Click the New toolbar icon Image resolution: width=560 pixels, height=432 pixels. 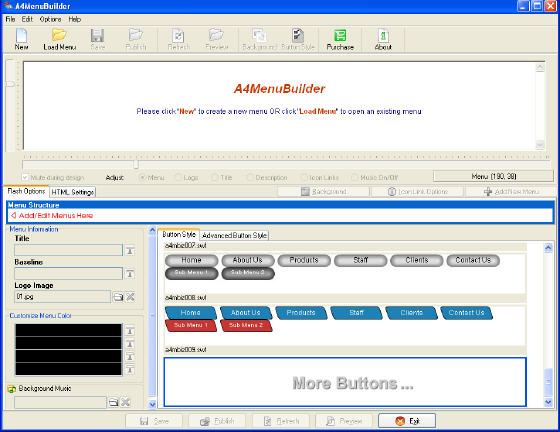(21, 35)
